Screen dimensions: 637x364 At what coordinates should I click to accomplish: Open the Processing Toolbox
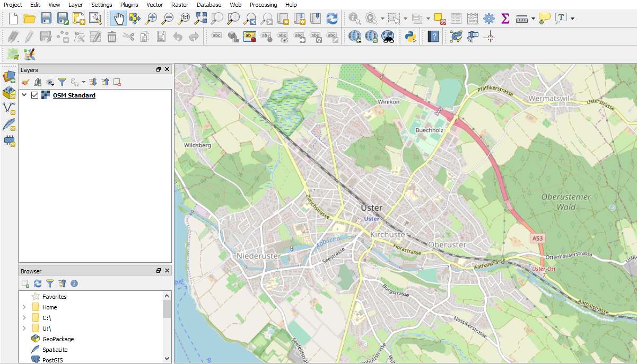(488, 18)
